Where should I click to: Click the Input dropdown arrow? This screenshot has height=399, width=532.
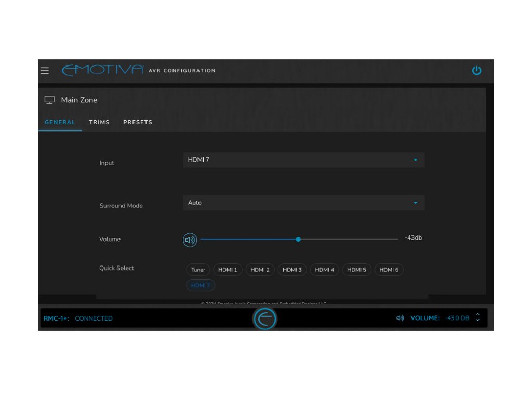(415, 160)
